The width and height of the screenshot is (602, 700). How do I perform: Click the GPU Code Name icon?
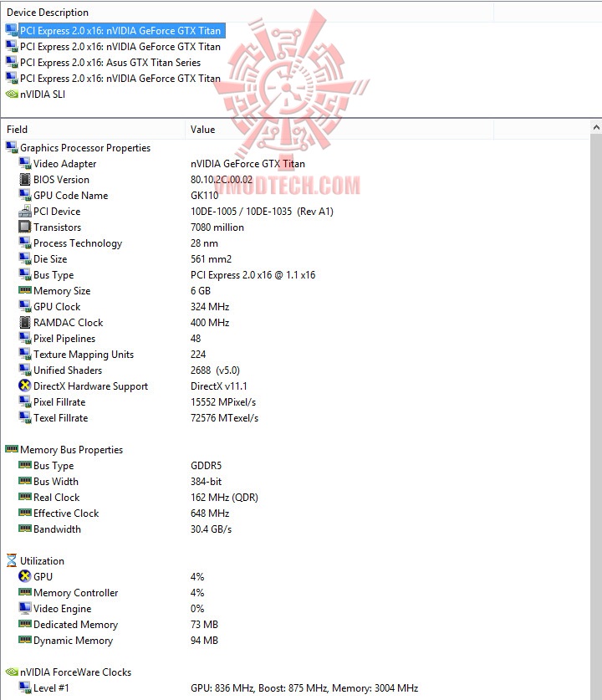click(24, 195)
